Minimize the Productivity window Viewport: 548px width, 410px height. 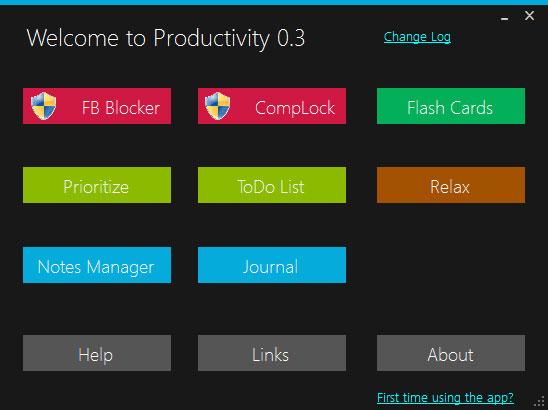(504, 17)
